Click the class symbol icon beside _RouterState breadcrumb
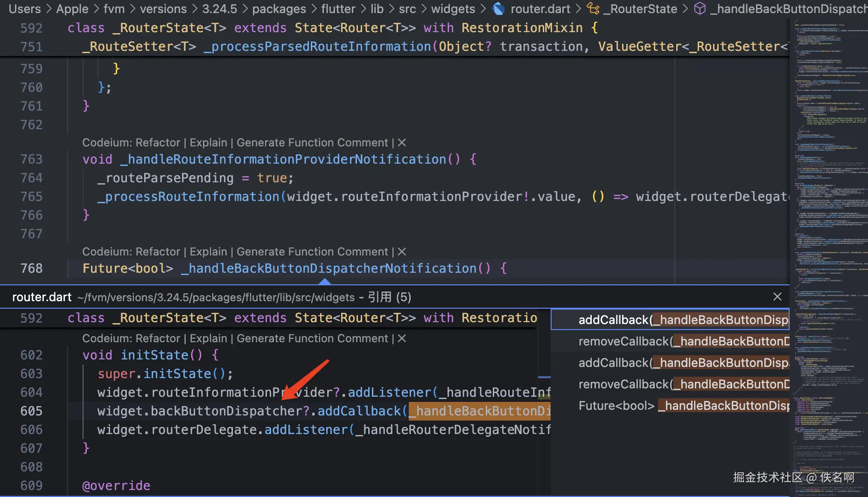868x497 pixels. pyautogui.click(x=593, y=9)
